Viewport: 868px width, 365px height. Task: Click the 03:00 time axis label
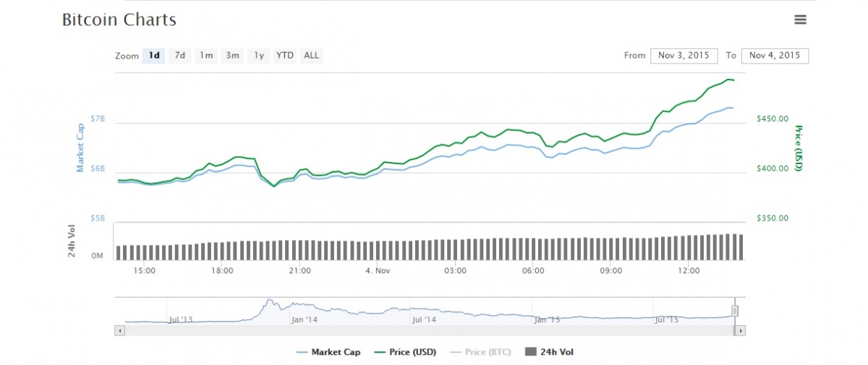(455, 271)
